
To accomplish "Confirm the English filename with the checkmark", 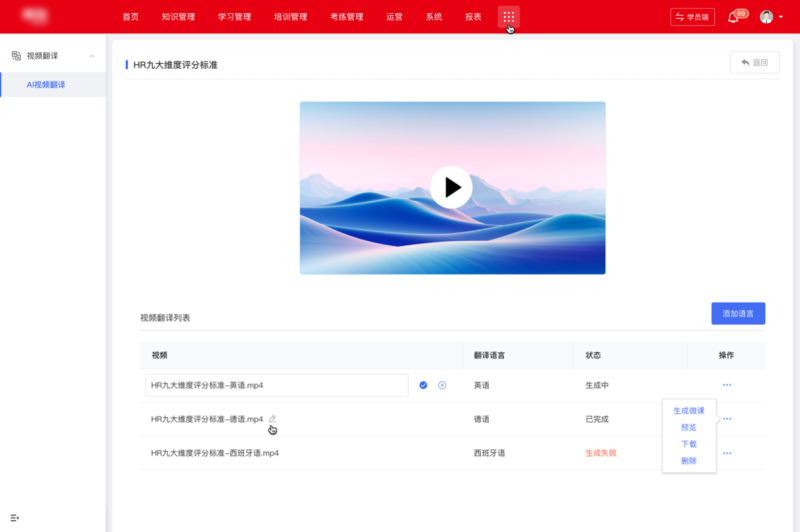I will [423, 385].
